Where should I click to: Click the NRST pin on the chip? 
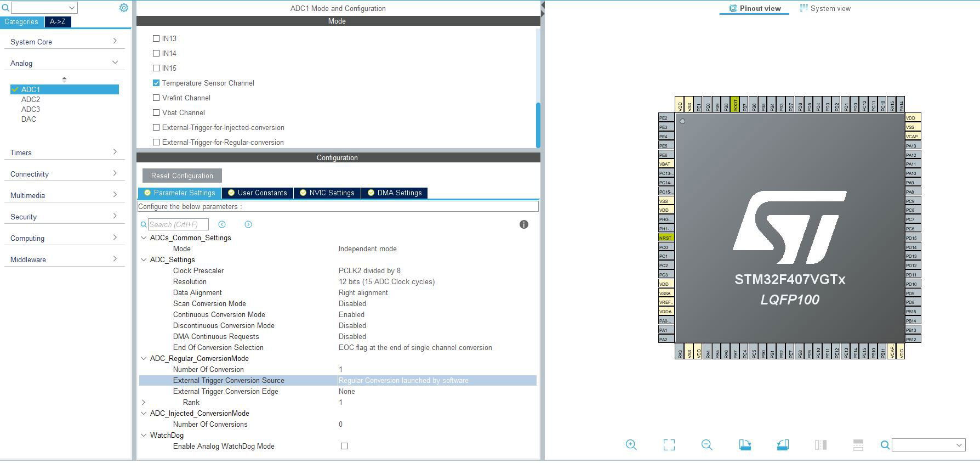(666, 238)
